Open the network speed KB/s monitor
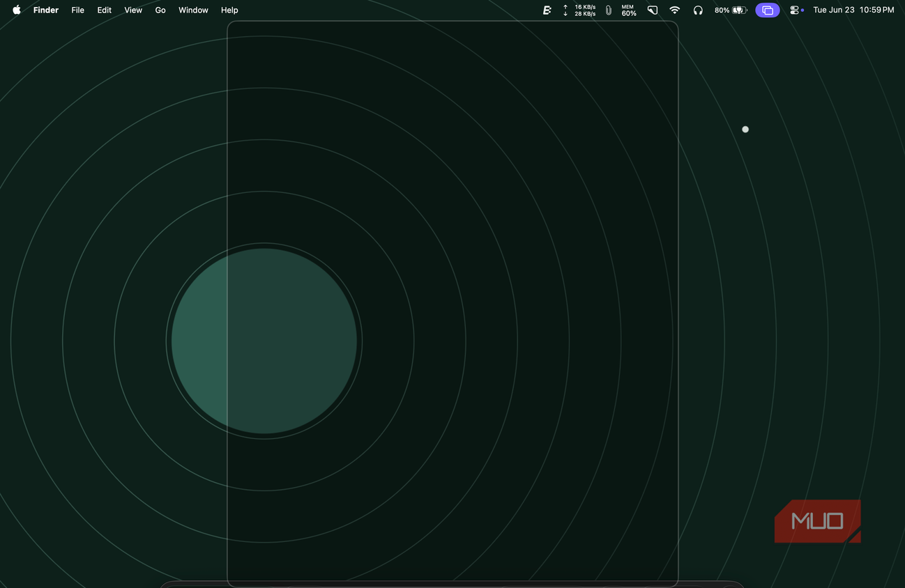Screen dimensions: 905x588 point(579,10)
